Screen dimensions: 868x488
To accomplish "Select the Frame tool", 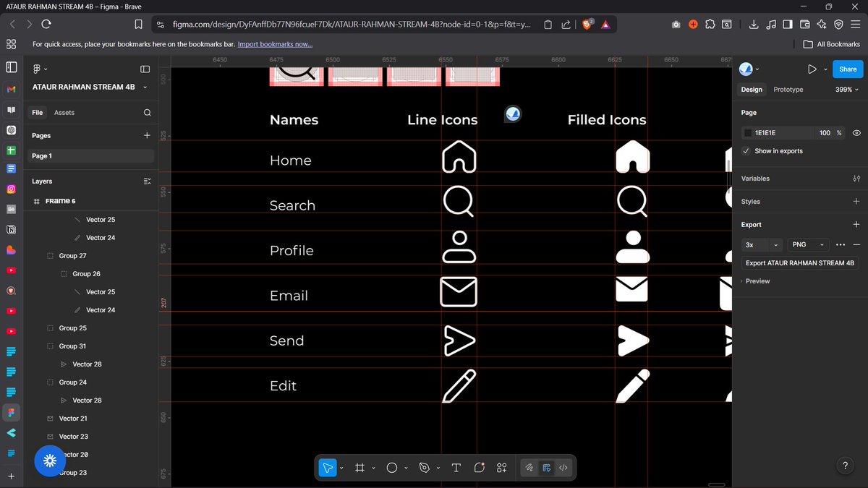I will point(359,468).
